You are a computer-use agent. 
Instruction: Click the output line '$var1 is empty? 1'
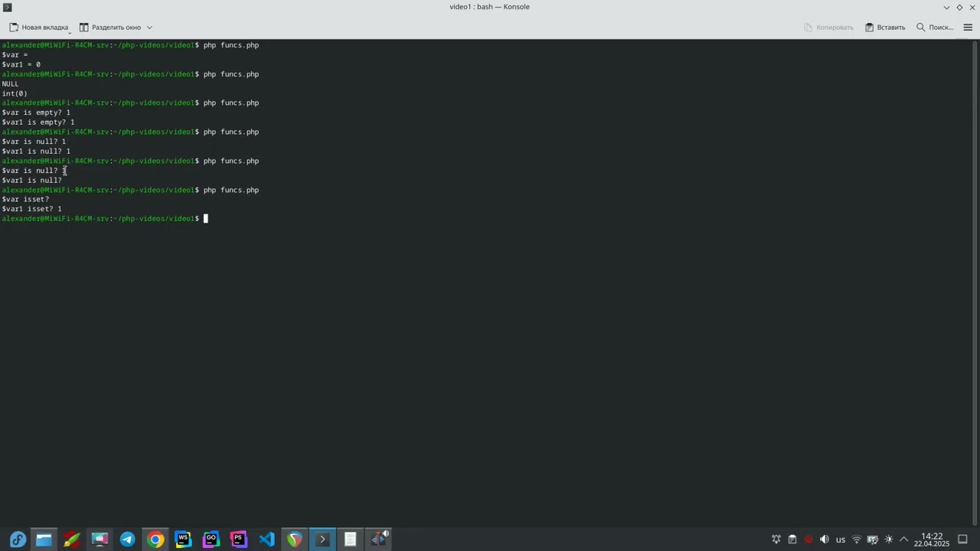[x=38, y=122]
